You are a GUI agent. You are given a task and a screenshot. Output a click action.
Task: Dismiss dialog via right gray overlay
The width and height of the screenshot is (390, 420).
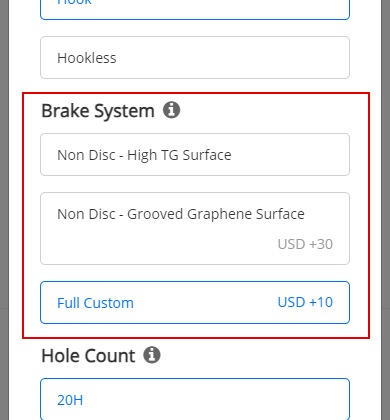[386, 210]
